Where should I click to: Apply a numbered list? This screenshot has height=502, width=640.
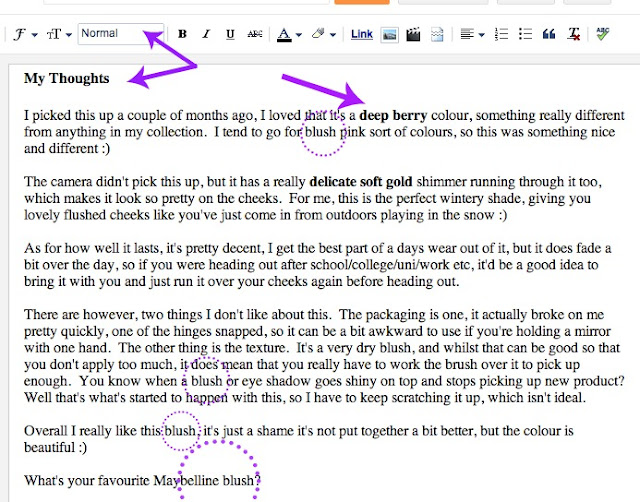tap(501, 34)
